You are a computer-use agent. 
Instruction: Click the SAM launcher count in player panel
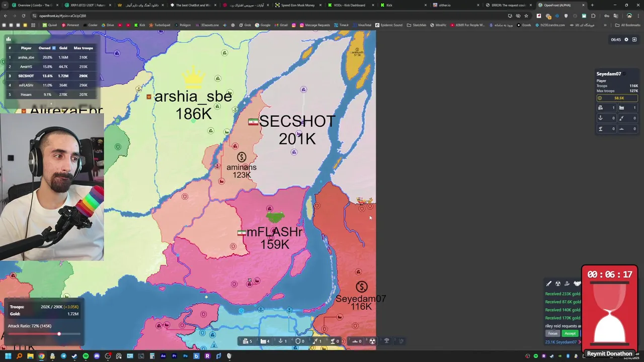coord(607,129)
